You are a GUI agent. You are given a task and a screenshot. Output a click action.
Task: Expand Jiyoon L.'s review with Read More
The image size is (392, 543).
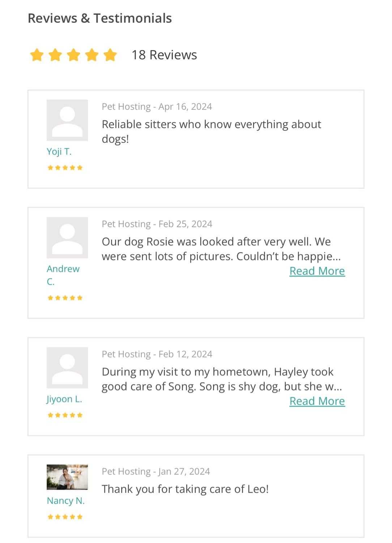click(317, 401)
